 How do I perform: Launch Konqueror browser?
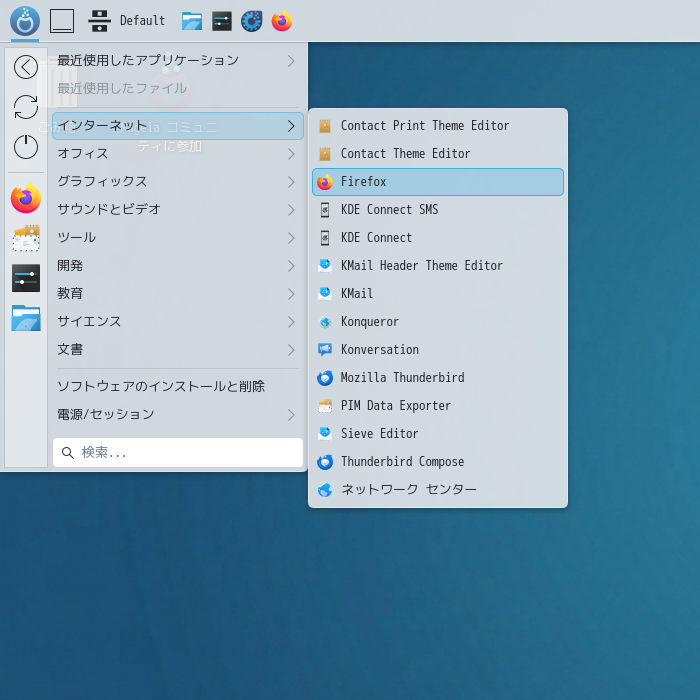click(x=438, y=322)
